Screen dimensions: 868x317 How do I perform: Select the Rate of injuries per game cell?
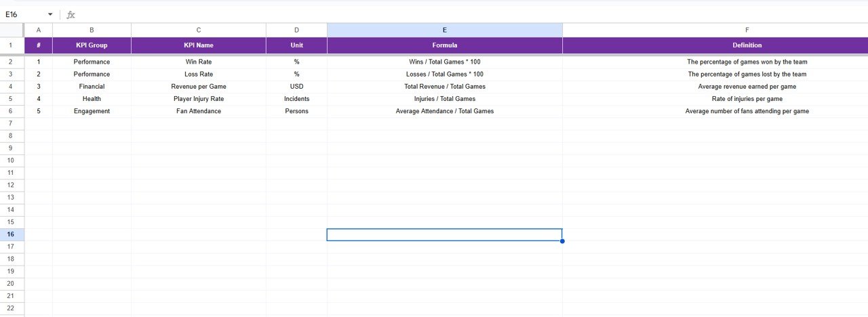pos(747,99)
